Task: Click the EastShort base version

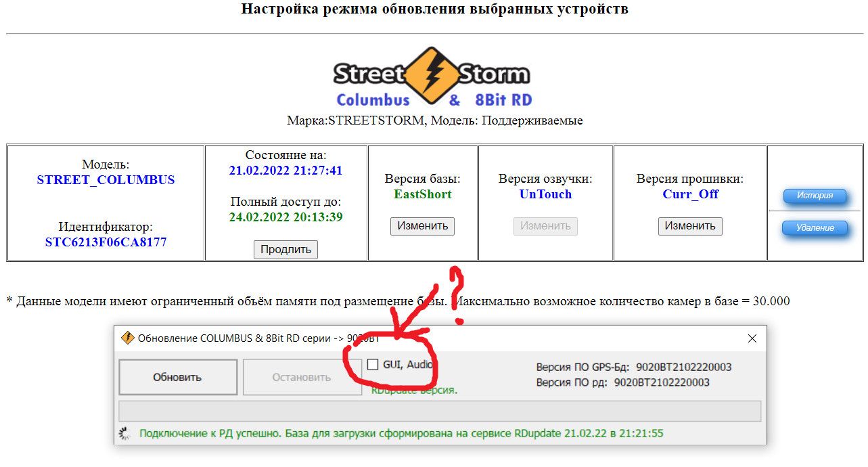Action: pos(422,194)
